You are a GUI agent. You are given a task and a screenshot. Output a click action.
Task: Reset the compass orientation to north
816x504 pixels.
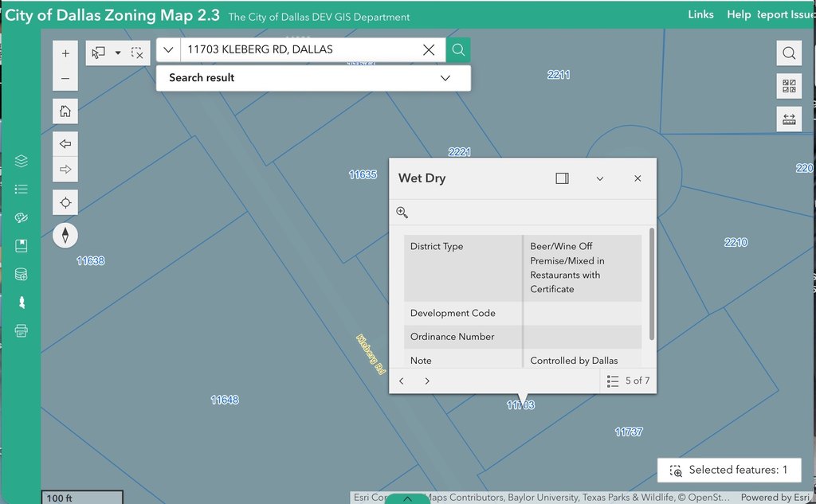point(65,235)
